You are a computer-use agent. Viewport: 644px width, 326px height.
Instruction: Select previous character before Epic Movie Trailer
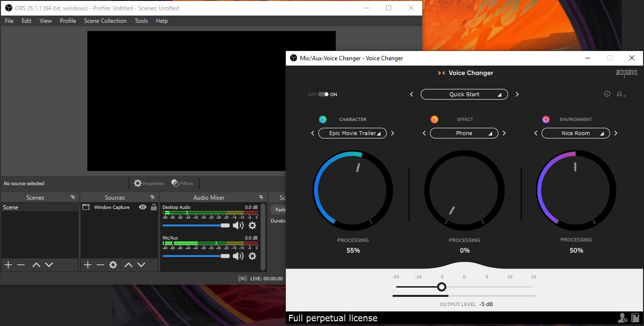(313, 133)
